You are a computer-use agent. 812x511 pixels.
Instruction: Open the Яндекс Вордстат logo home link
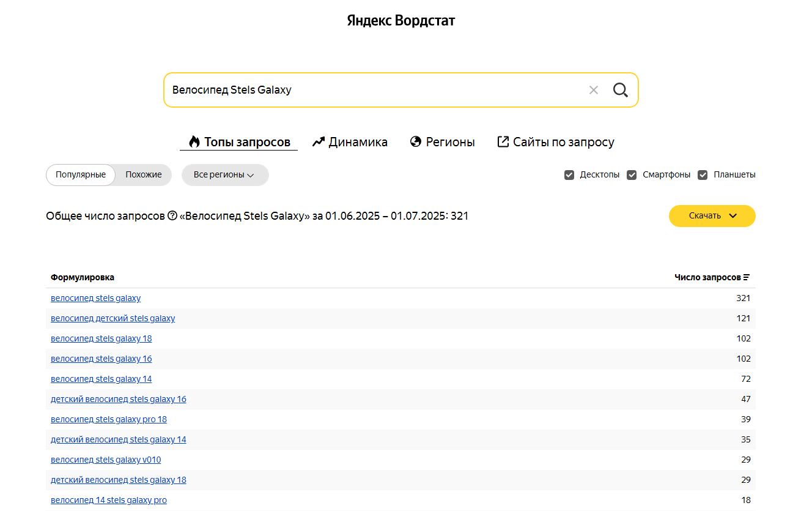(x=401, y=21)
